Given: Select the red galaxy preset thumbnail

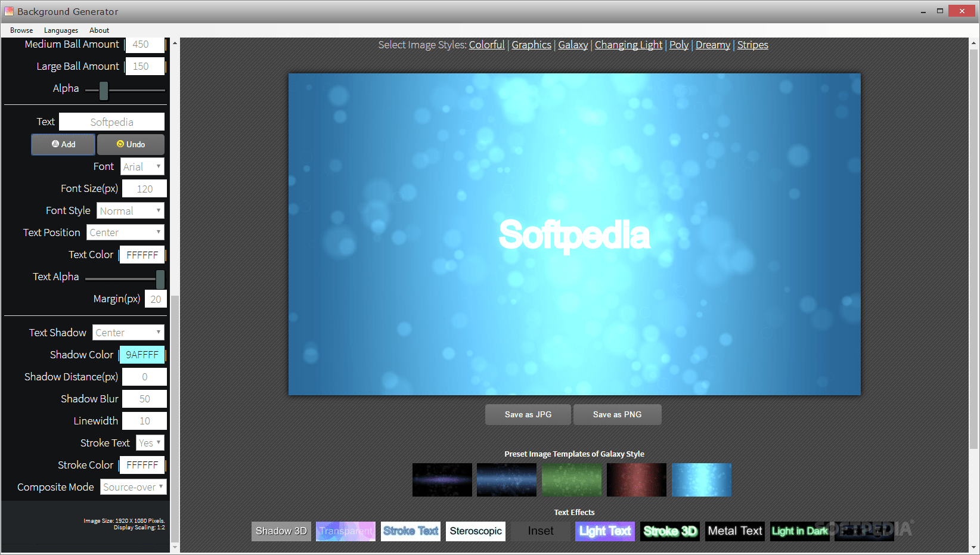Looking at the screenshot, I should [x=637, y=480].
